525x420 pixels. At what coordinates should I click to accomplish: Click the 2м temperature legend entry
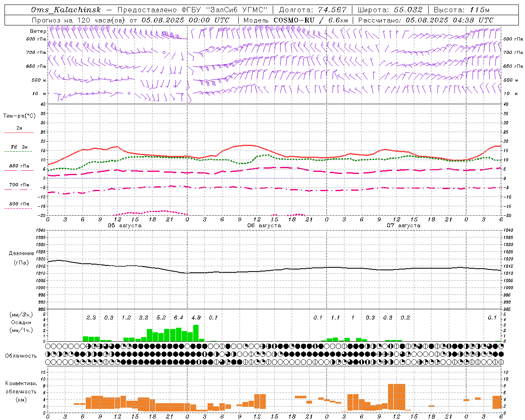tap(19, 128)
